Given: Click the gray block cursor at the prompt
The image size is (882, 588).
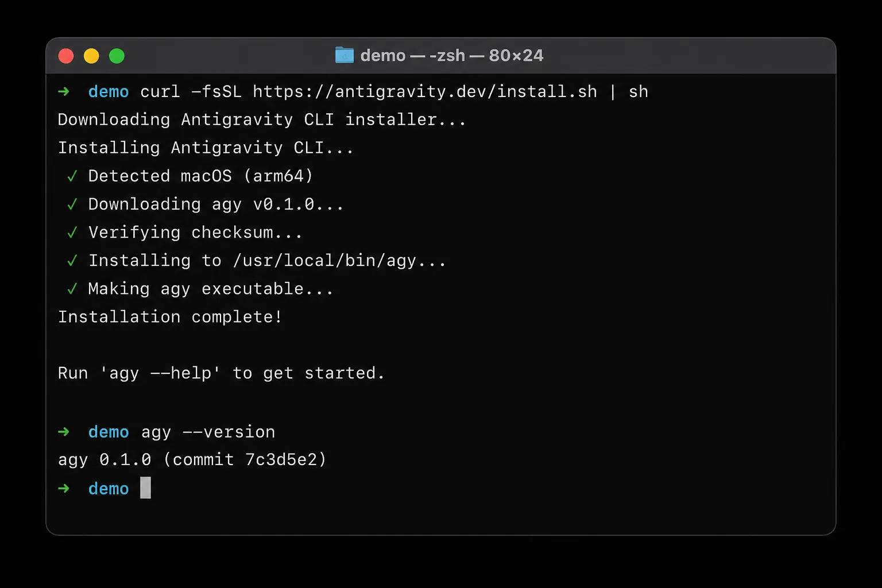Looking at the screenshot, I should coord(146,488).
